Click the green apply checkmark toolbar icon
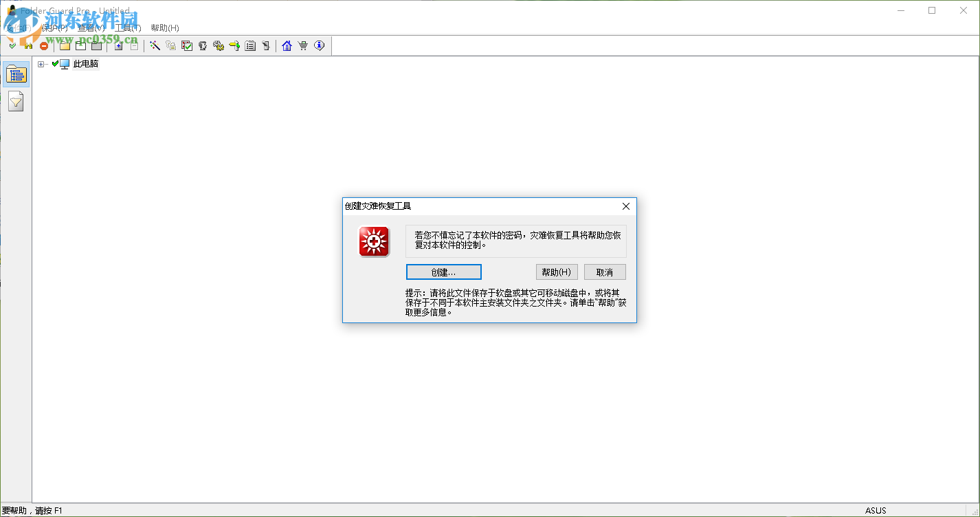 pyautogui.click(x=11, y=45)
